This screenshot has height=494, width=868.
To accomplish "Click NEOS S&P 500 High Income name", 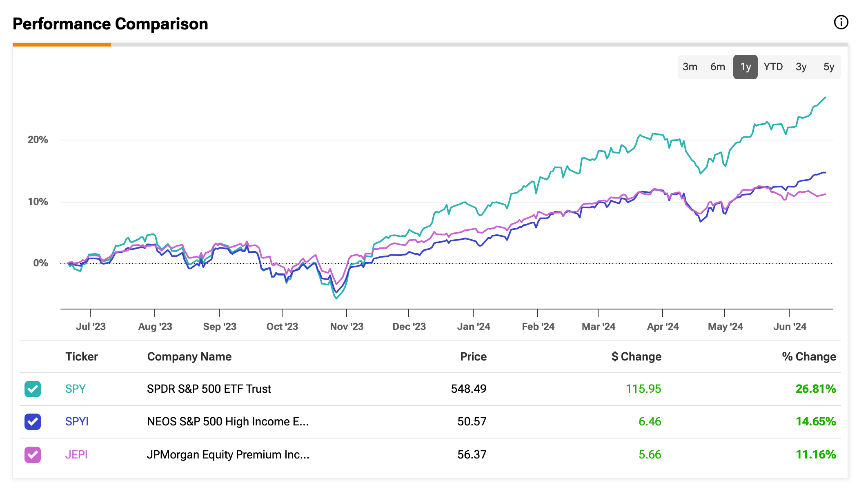I will coord(228,422).
